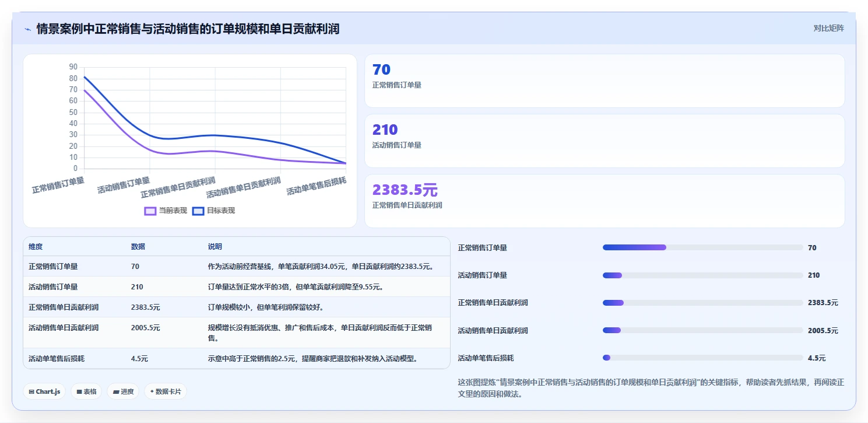Click the 维度 column header
Screen dimensions: 868x423
(36, 247)
